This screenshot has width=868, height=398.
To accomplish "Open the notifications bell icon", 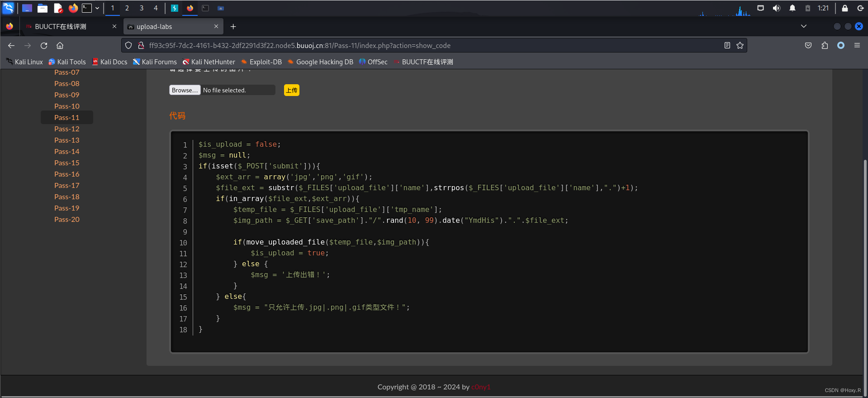I will 792,8.
